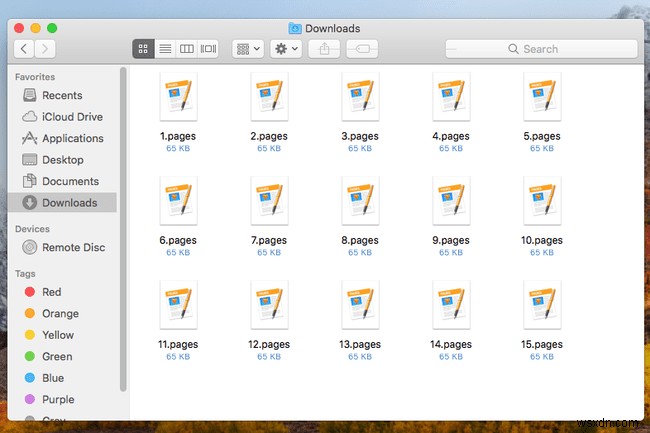This screenshot has width=650, height=433.
Task: Select Remote Disc under Devices
Action: 73,247
